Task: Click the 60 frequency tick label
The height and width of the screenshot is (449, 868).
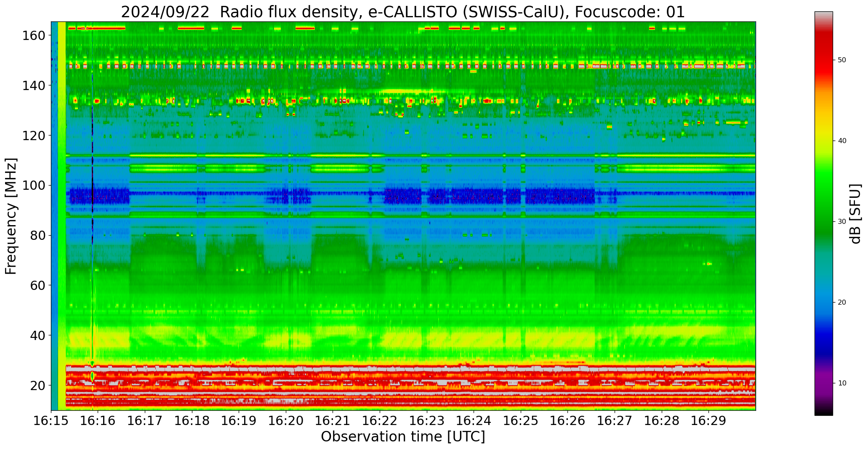Action: (x=38, y=285)
